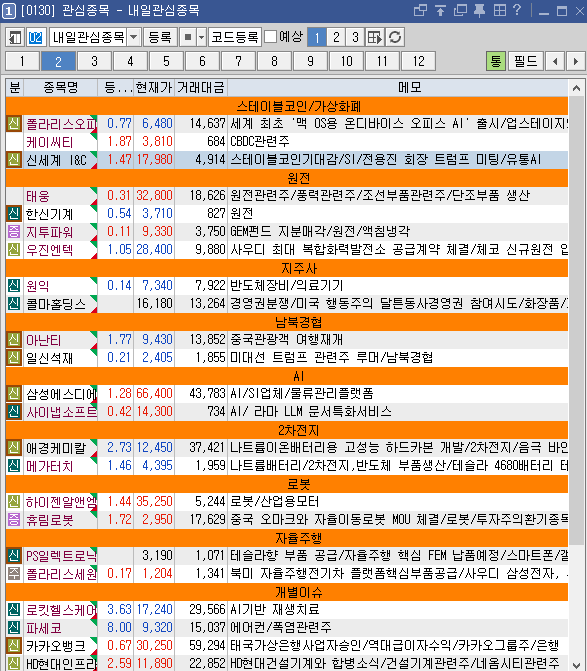Select field set 1 toggle button
The height and width of the screenshot is (671, 587).
(x=317, y=37)
